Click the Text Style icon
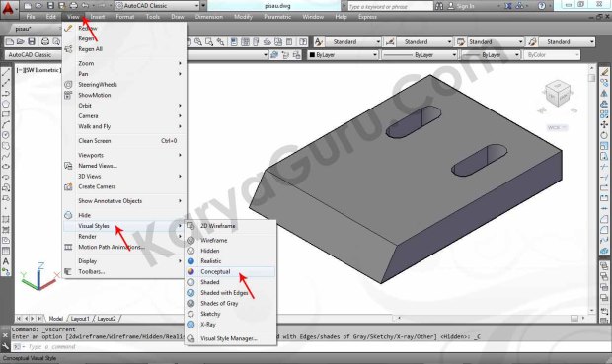The image size is (612, 364). click(319, 41)
